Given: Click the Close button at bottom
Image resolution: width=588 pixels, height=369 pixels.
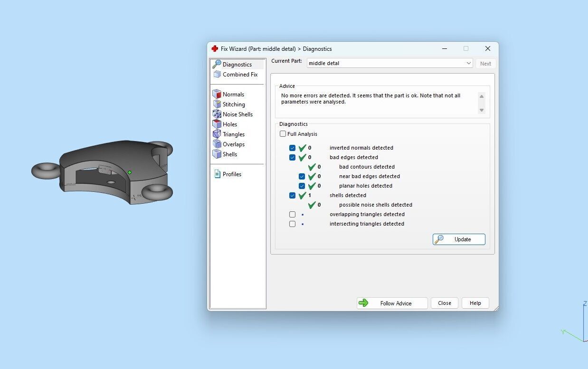Looking at the screenshot, I should pos(445,303).
